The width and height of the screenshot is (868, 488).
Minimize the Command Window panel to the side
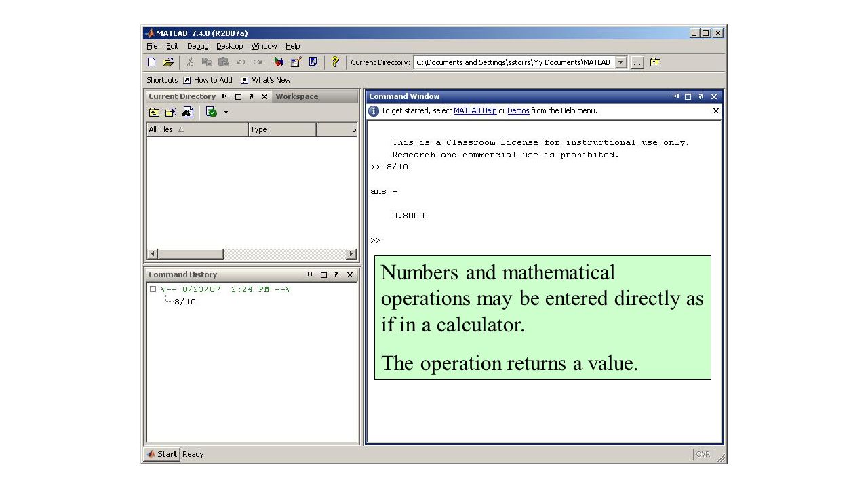[x=675, y=96]
